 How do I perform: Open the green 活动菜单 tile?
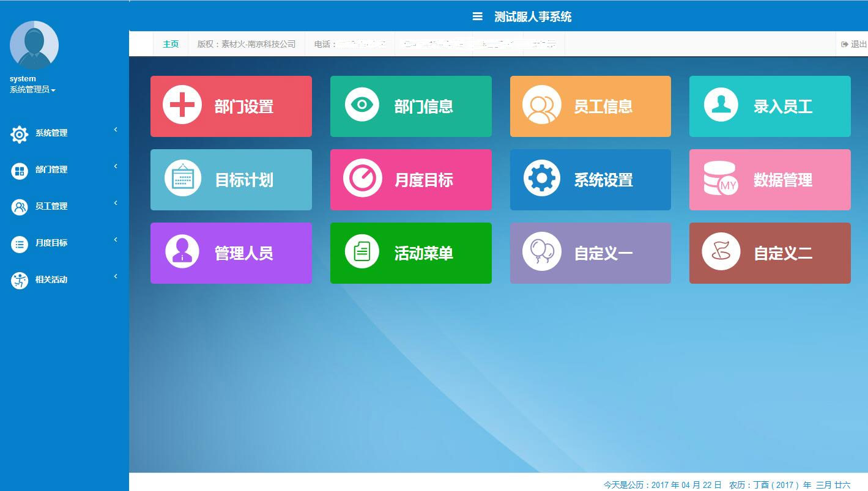[x=410, y=253]
